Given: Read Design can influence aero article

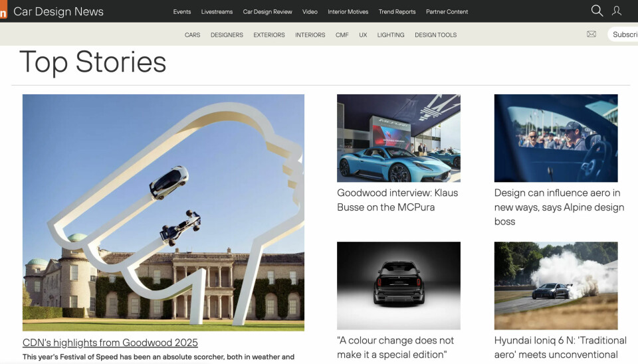Looking at the screenshot, I should click(x=559, y=207).
